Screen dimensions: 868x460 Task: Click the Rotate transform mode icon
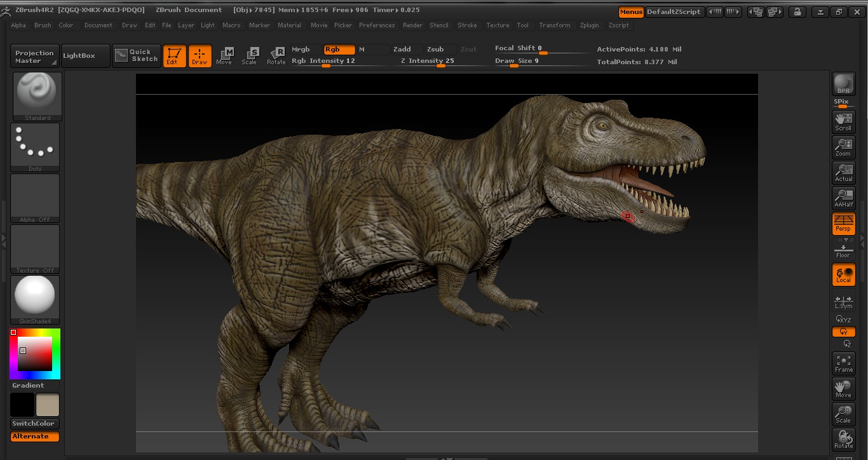pyautogui.click(x=276, y=55)
